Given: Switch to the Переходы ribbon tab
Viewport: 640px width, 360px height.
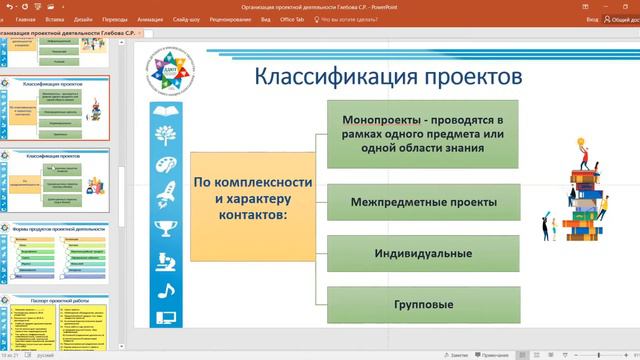Looking at the screenshot, I should click(115, 19).
